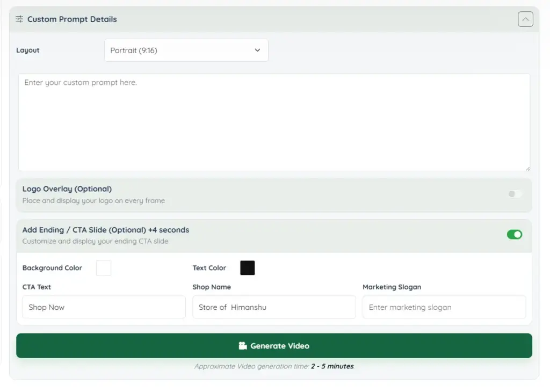Click the sliders icon beside Custom Prompt Details
The image size is (550, 392).
tap(19, 19)
